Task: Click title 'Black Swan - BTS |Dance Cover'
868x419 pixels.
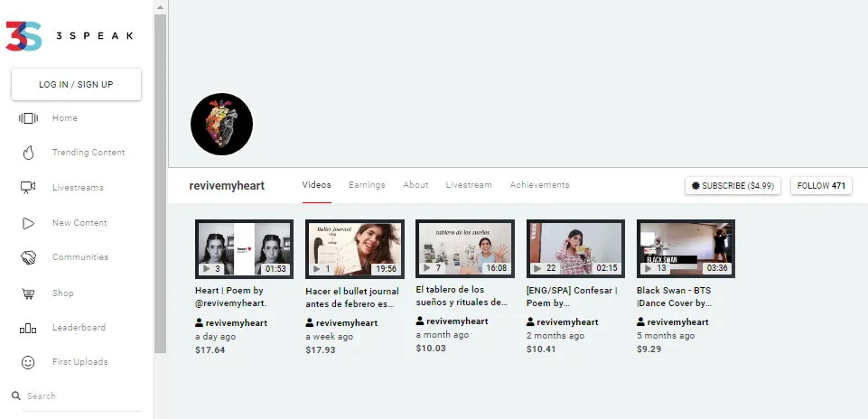Action: (x=674, y=297)
